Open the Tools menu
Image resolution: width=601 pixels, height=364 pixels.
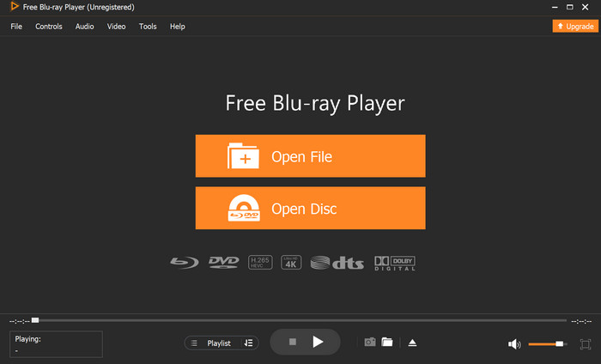[x=148, y=27]
